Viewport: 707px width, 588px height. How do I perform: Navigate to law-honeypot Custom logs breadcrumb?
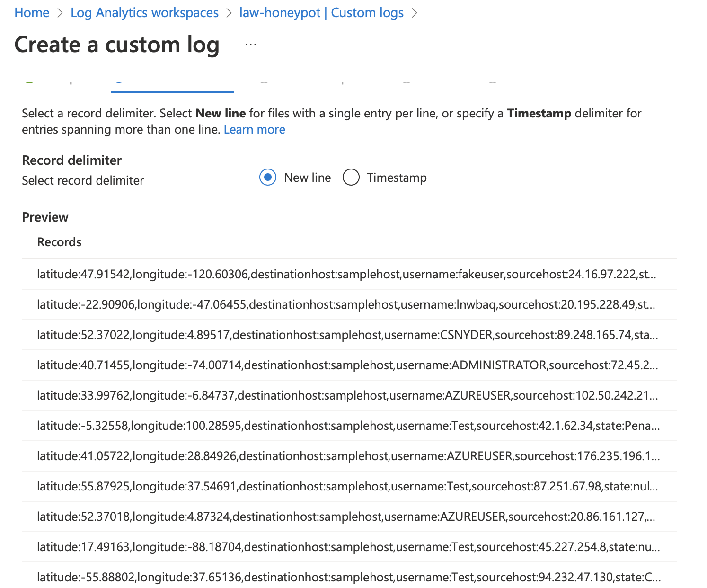(321, 13)
